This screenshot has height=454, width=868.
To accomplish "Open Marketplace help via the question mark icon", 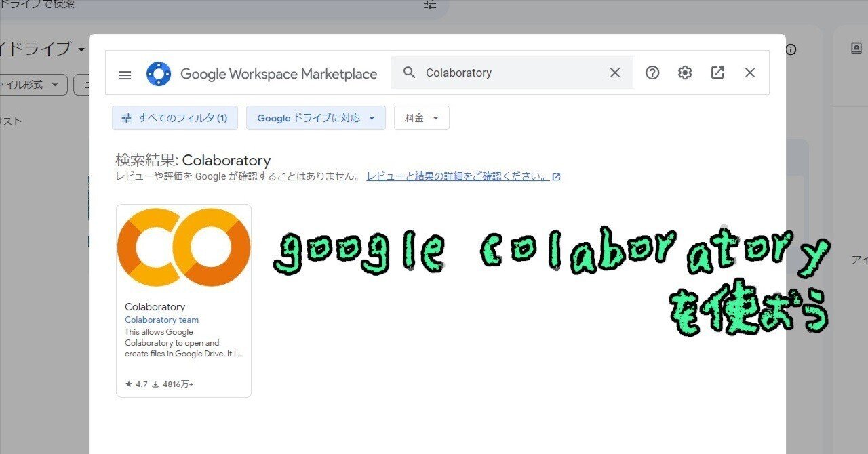I will [x=652, y=73].
